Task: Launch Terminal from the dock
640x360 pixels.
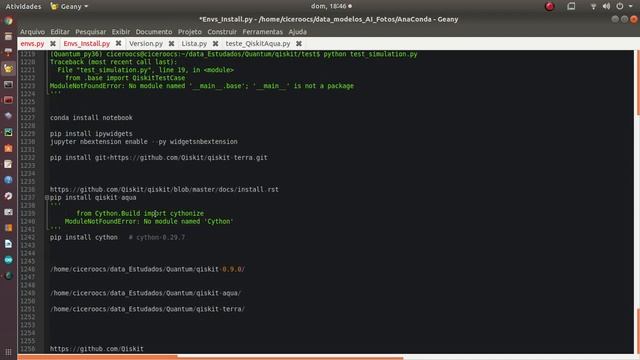Action: [8, 84]
